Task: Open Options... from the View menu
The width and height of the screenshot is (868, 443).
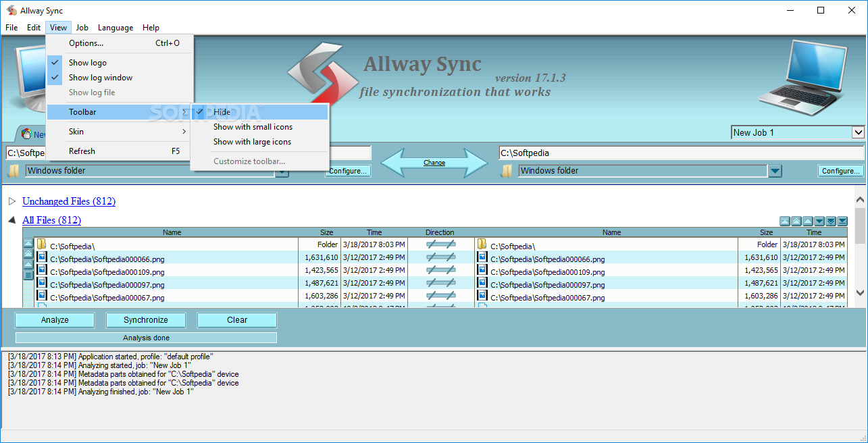Action: (120, 43)
